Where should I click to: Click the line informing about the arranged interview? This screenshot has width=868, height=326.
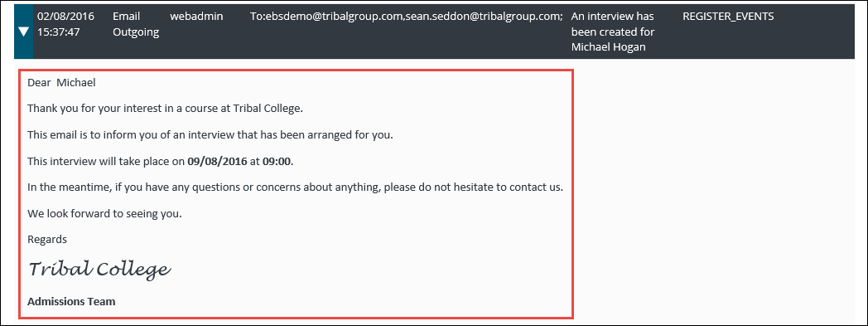[210, 134]
